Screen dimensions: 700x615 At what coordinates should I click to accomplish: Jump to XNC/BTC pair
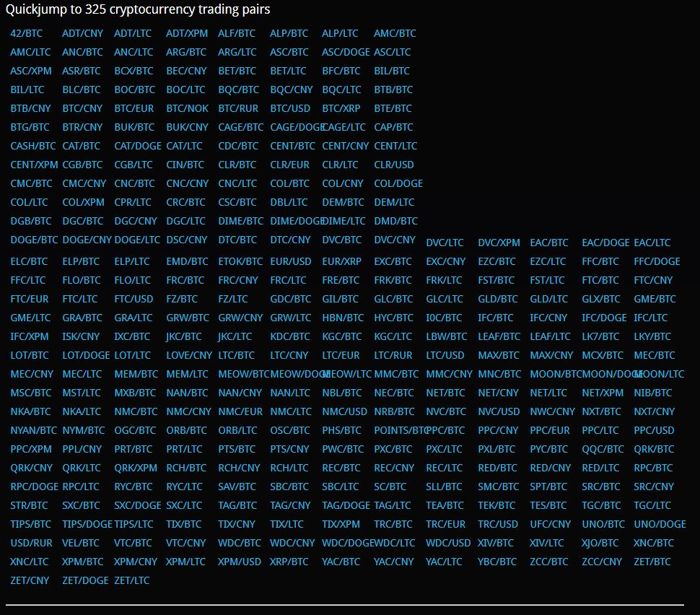point(653,543)
